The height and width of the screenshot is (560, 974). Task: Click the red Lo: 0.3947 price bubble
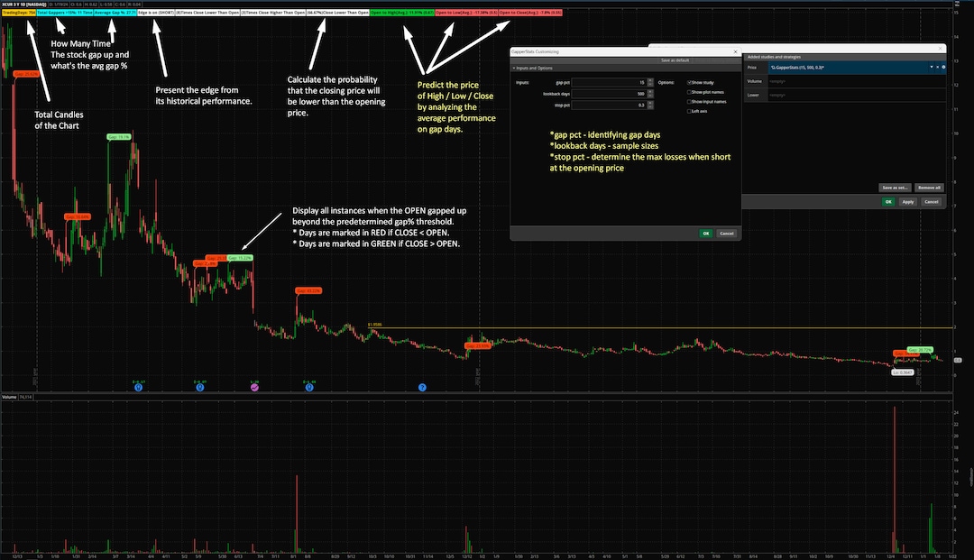tap(903, 372)
